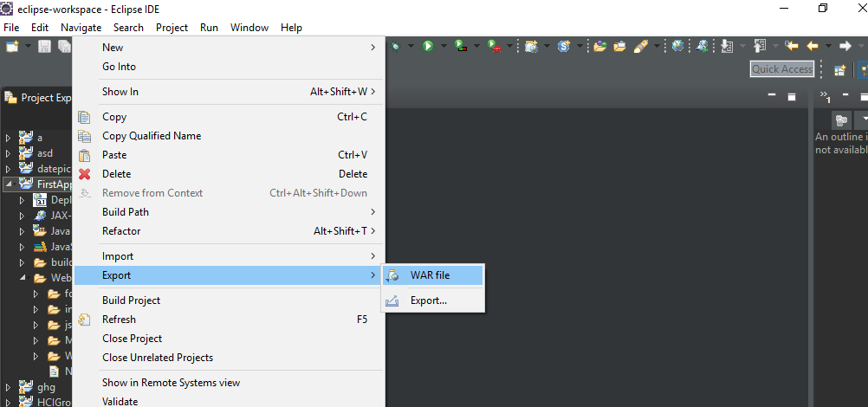Click the Open Perspective icon
The image size is (868, 407).
click(x=839, y=70)
